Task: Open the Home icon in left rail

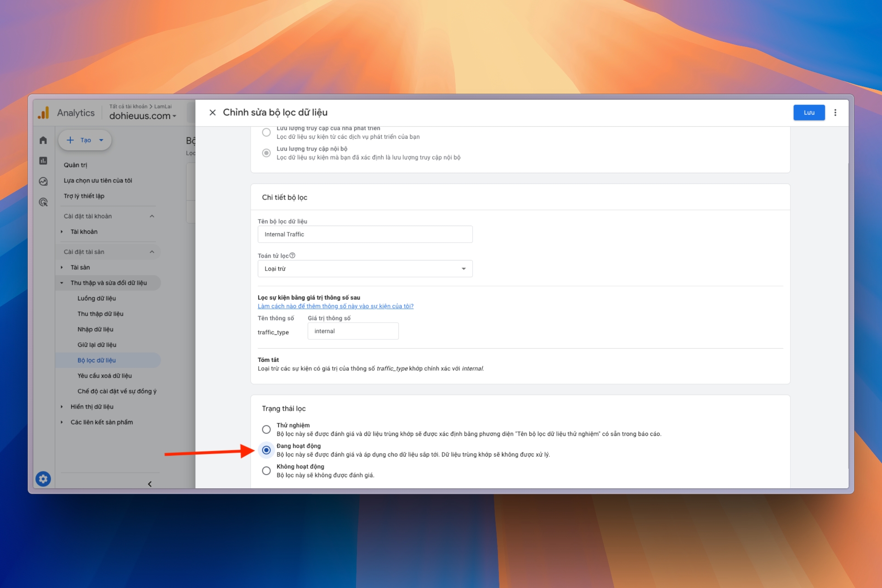Action: pyautogui.click(x=43, y=140)
